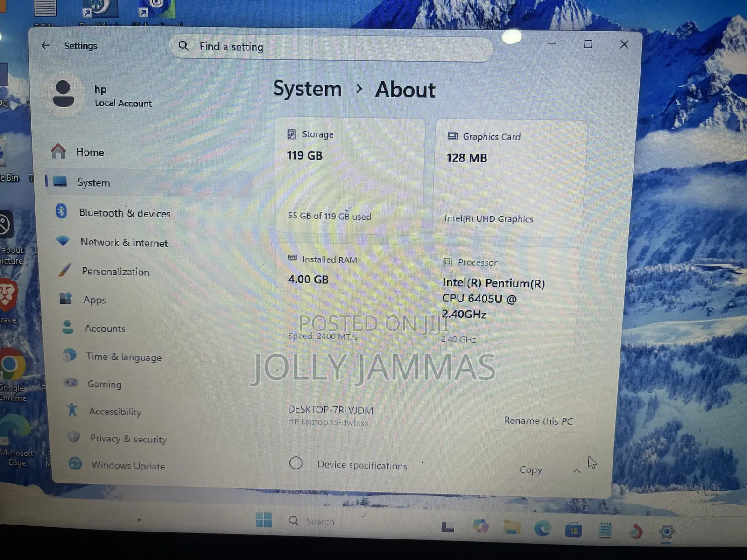Click the DESKTOP-7RLVJDM computer name
This screenshot has height=560, width=747.
pyautogui.click(x=331, y=410)
